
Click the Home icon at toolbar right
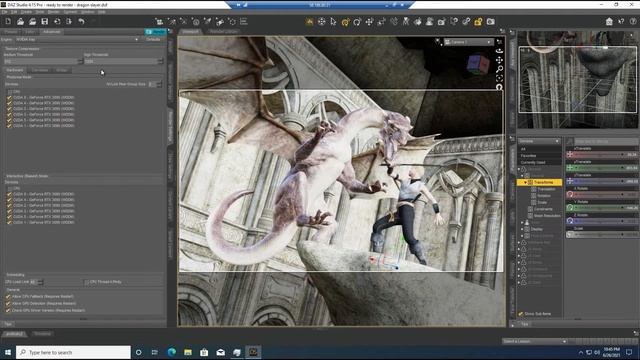609,22
